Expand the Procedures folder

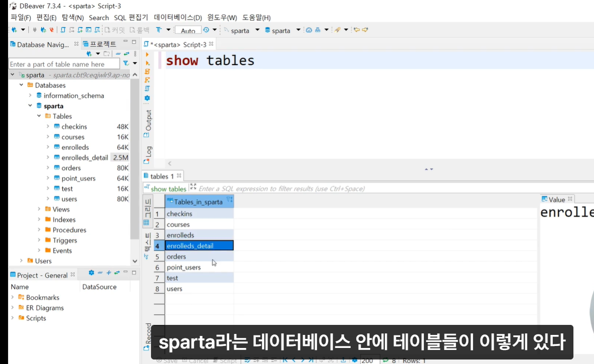click(39, 230)
